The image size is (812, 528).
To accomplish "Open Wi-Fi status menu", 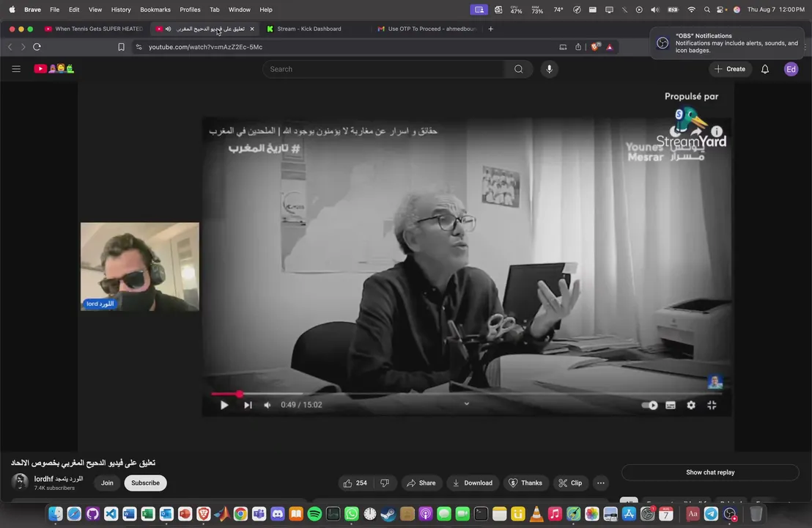I will (691, 10).
